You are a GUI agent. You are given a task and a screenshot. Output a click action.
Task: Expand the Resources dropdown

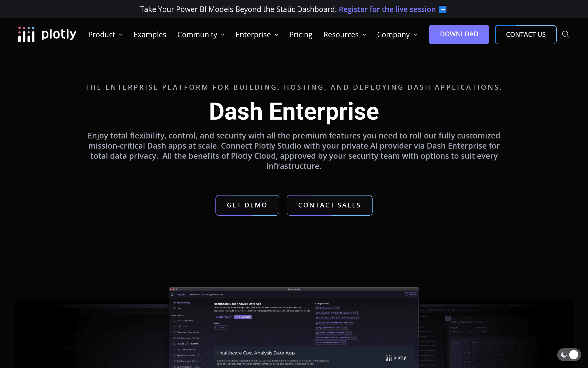click(345, 34)
